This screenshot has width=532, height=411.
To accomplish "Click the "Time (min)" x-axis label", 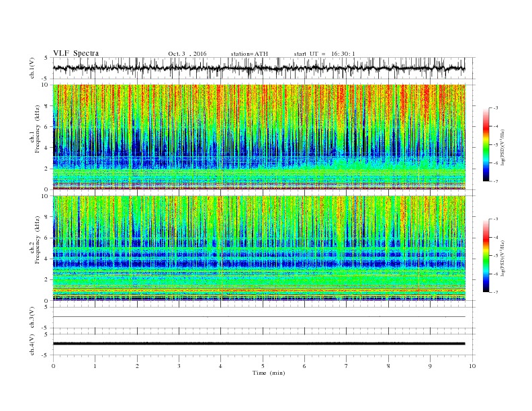I will [269, 373].
